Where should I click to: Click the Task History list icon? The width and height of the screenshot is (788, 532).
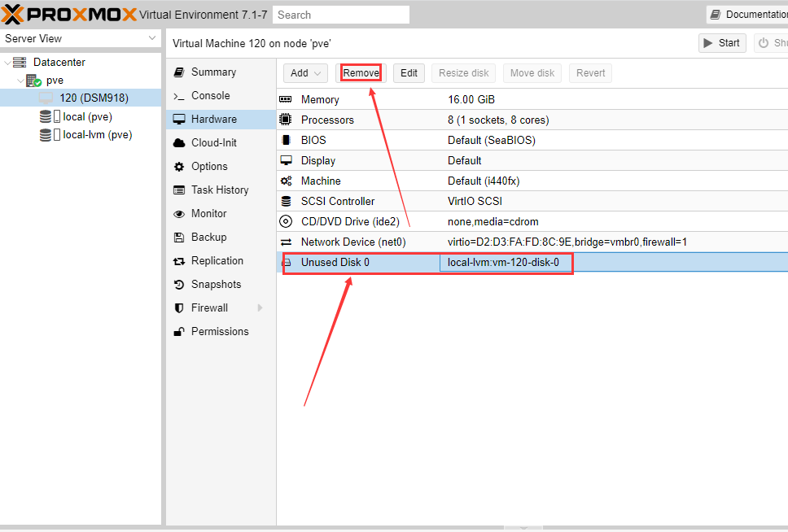[179, 190]
